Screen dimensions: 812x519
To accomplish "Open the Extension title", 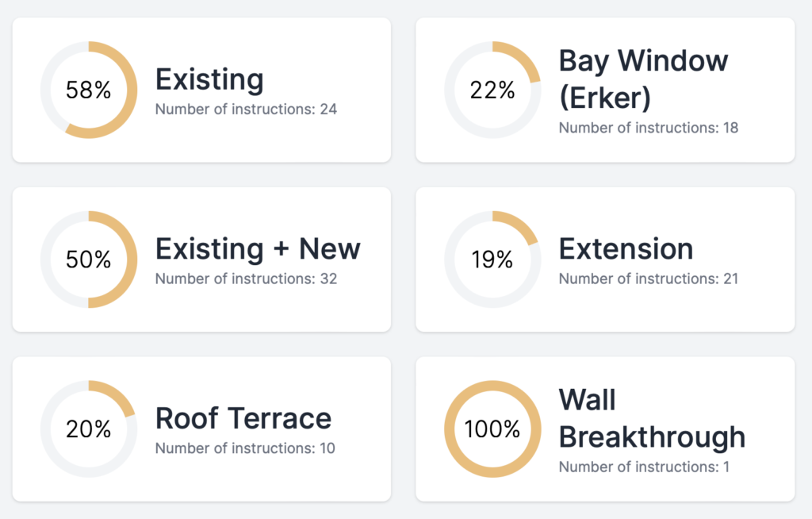I will pyautogui.click(x=626, y=248).
